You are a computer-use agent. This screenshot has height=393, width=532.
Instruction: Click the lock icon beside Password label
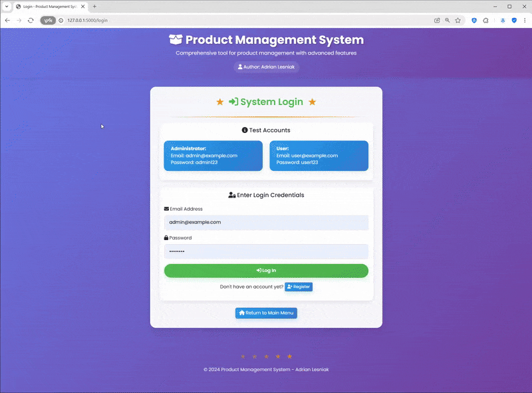[167, 237]
